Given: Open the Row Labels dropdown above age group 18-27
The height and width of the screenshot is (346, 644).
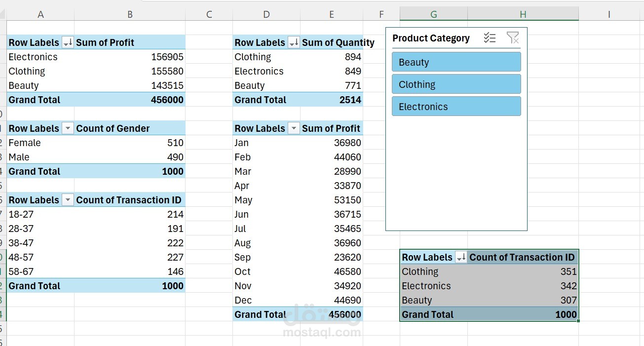Looking at the screenshot, I should pos(68,200).
